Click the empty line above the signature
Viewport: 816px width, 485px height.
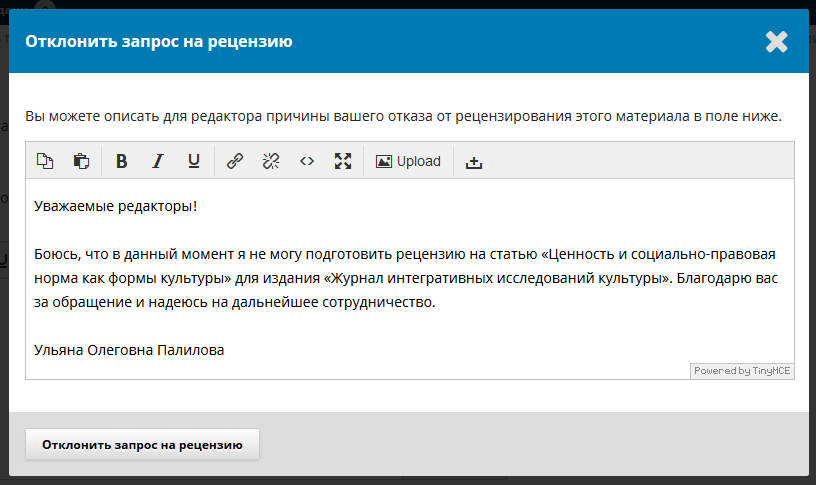coord(400,327)
